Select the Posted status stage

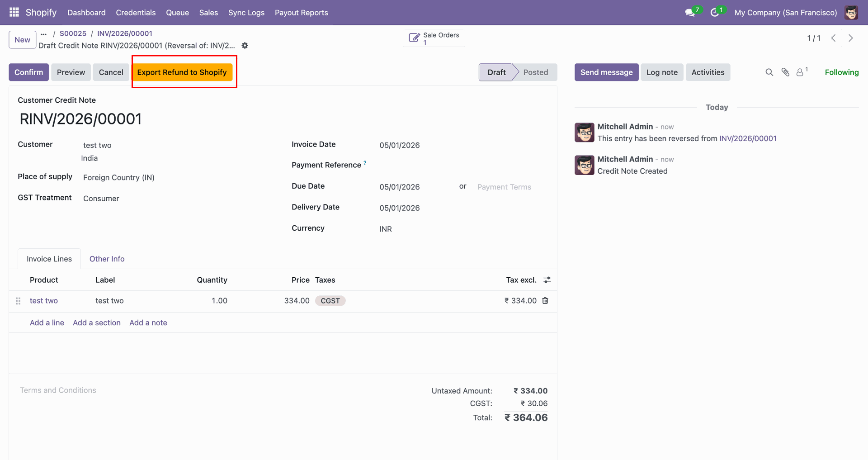coord(536,72)
